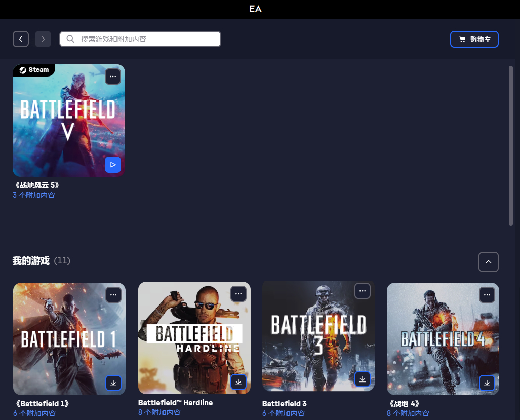This screenshot has height=420, width=520.
Task: Go forward with the right arrow button
Action: pyautogui.click(x=43, y=39)
